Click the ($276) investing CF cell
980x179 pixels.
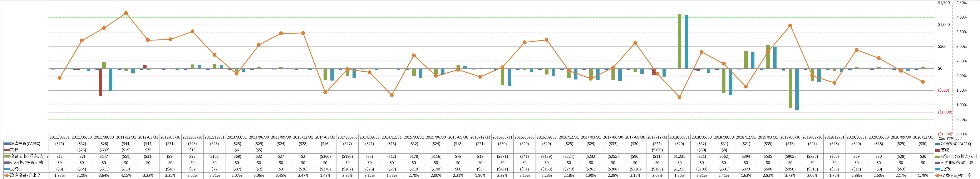[325, 169]
